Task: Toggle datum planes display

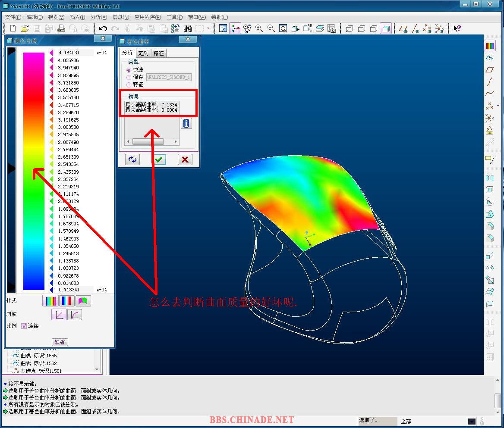Action: tap(403, 28)
